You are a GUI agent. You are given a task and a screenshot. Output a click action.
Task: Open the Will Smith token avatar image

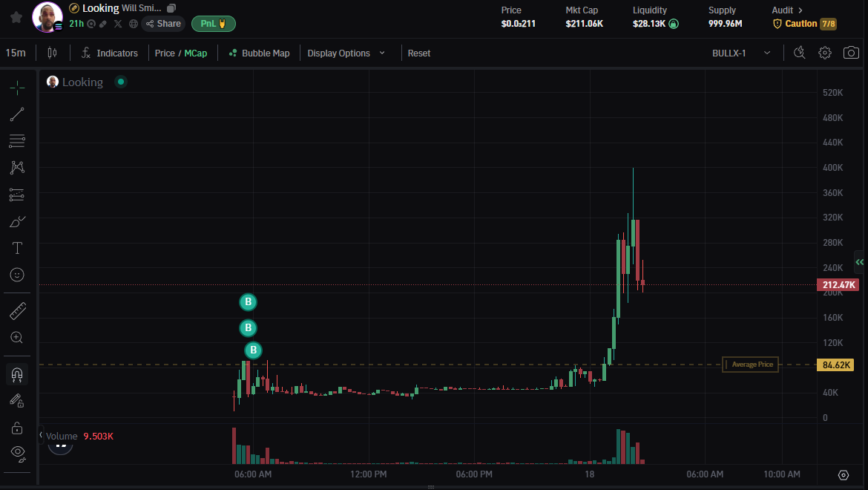click(47, 16)
